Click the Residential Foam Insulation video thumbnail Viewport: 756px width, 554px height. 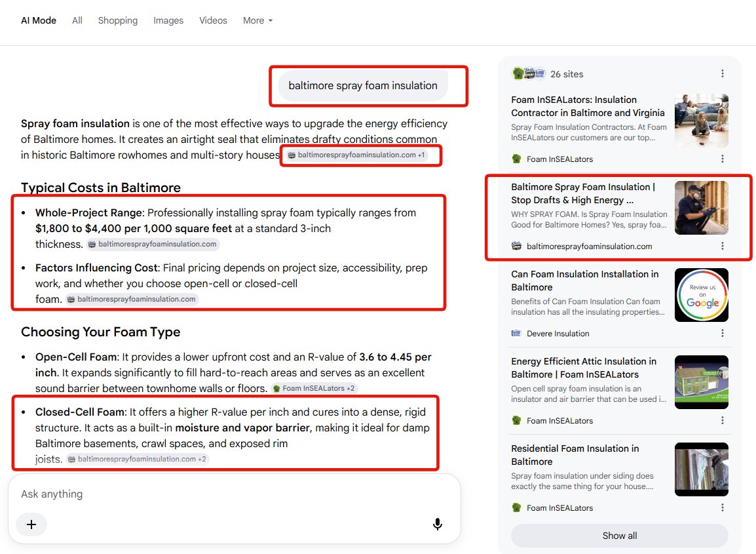[x=701, y=469]
